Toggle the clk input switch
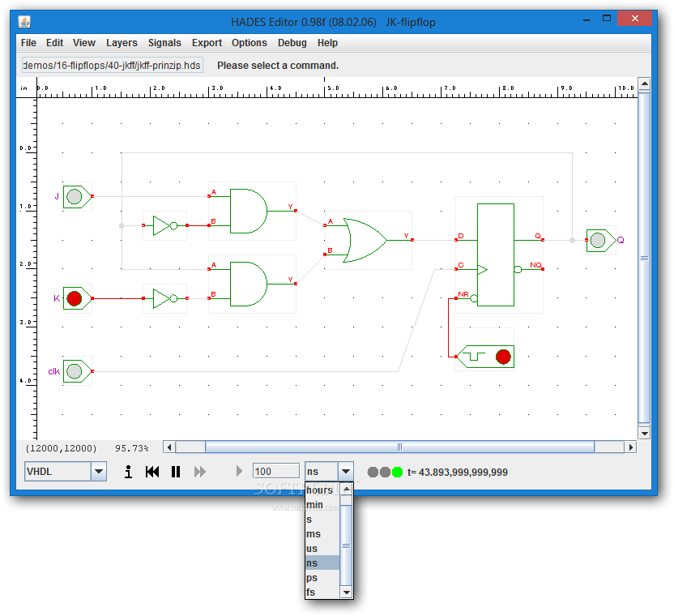Image resolution: width=674 pixels, height=616 pixels. pyautogui.click(x=74, y=370)
